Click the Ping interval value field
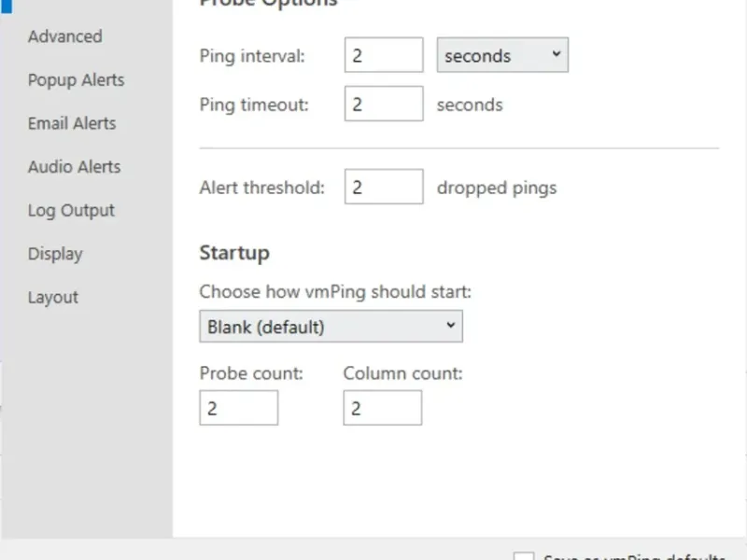Image resolution: width=747 pixels, height=560 pixels. point(383,55)
